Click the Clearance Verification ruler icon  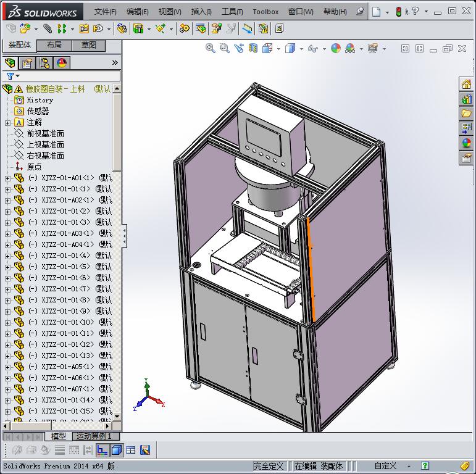click(x=247, y=29)
